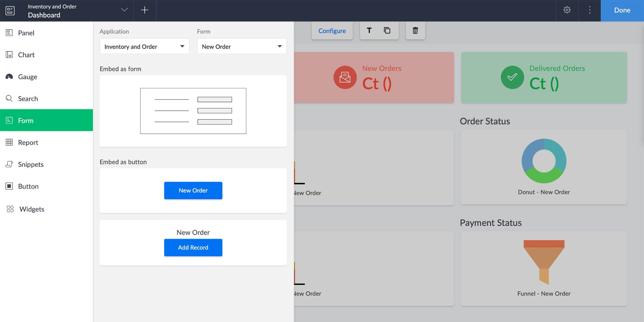
Task: Select the text T tool icon
Action: pos(369,31)
